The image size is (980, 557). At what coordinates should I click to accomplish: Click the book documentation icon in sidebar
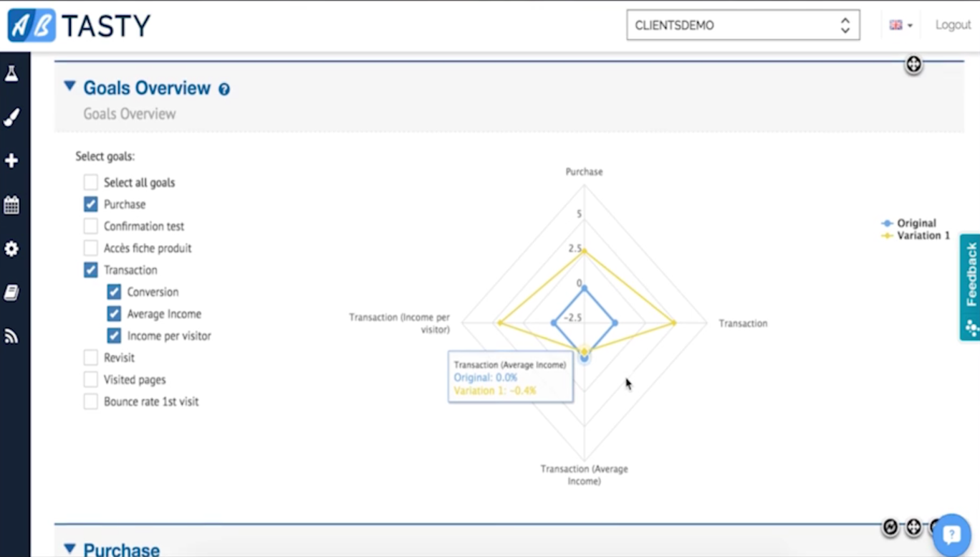pos(11,292)
